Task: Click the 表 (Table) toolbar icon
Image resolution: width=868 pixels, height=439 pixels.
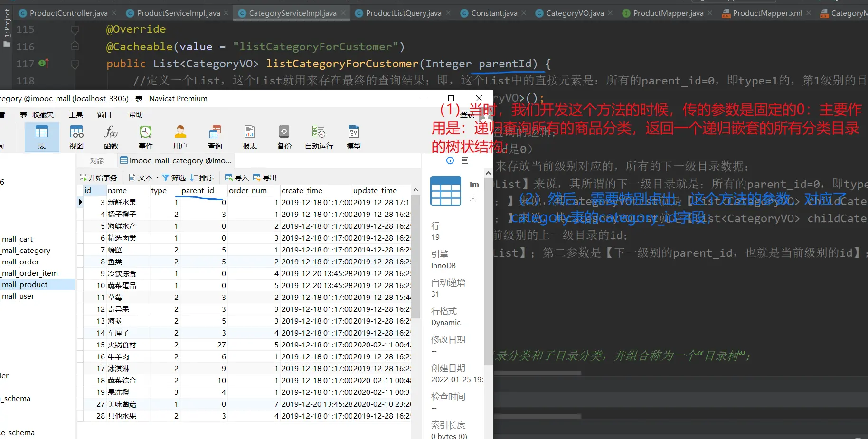Action: pyautogui.click(x=42, y=136)
